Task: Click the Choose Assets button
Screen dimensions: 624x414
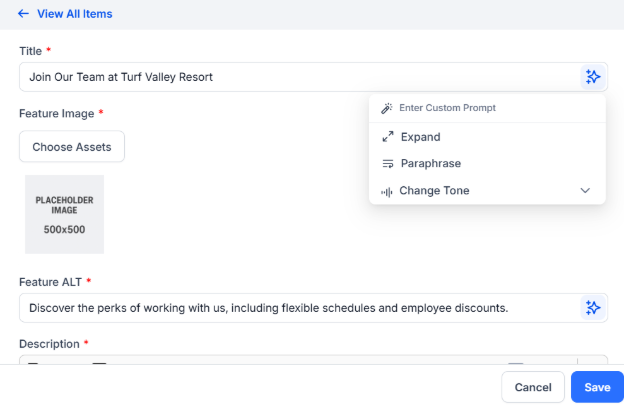Action: pos(72,146)
